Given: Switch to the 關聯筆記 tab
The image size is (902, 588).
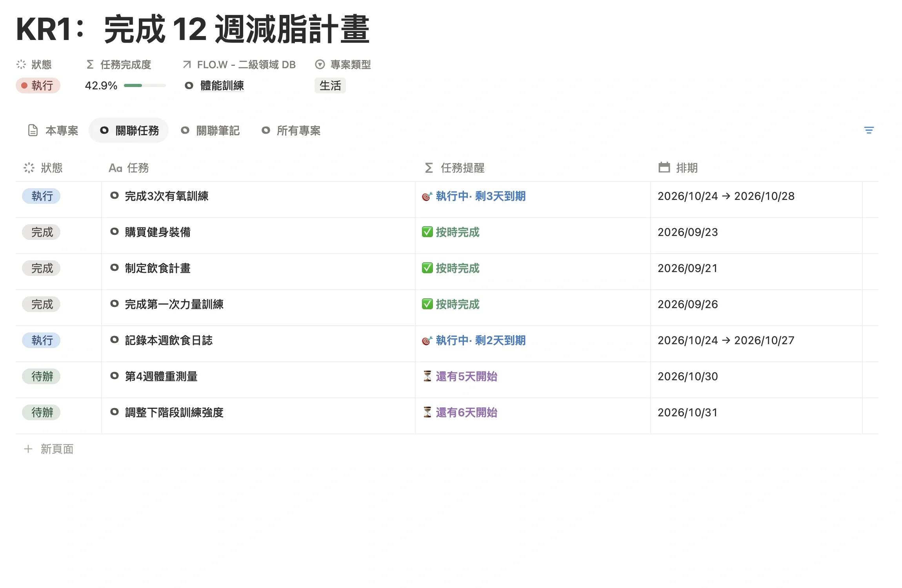Looking at the screenshot, I should tap(210, 131).
